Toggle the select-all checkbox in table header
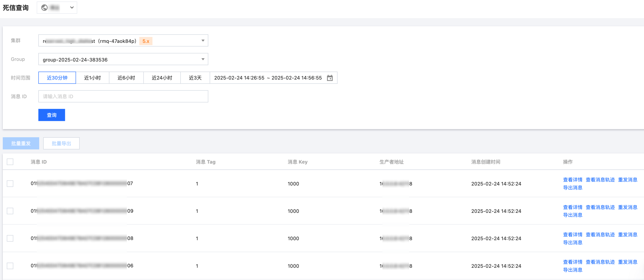Image resolution: width=644 pixels, height=280 pixels. pos(10,162)
